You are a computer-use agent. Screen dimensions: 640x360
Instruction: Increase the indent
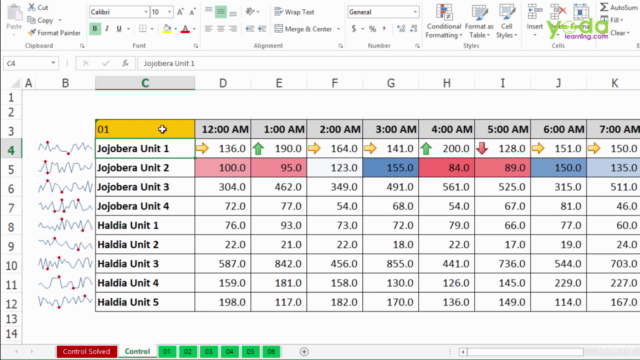pos(262,29)
